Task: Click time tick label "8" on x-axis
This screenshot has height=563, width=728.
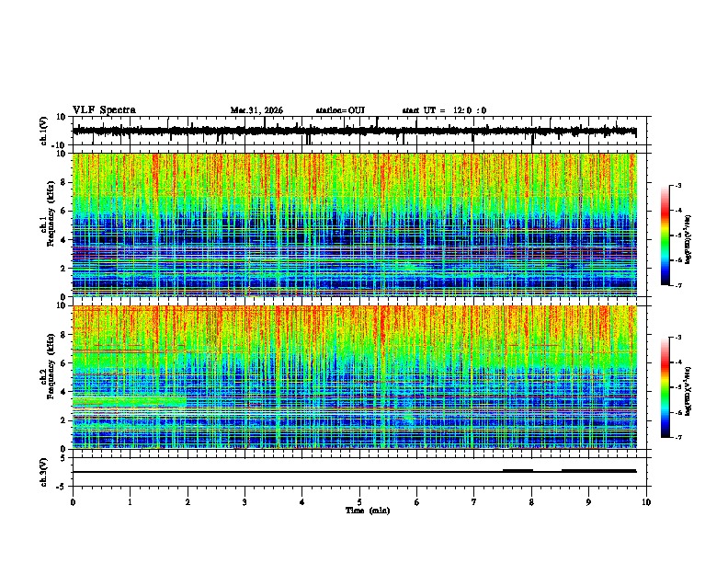Action: (x=531, y=502)
